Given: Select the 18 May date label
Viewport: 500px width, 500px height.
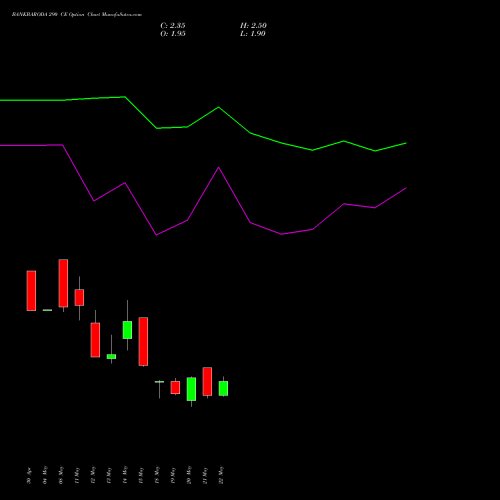Looking at the screenshot, I should [x=157, y=475].
